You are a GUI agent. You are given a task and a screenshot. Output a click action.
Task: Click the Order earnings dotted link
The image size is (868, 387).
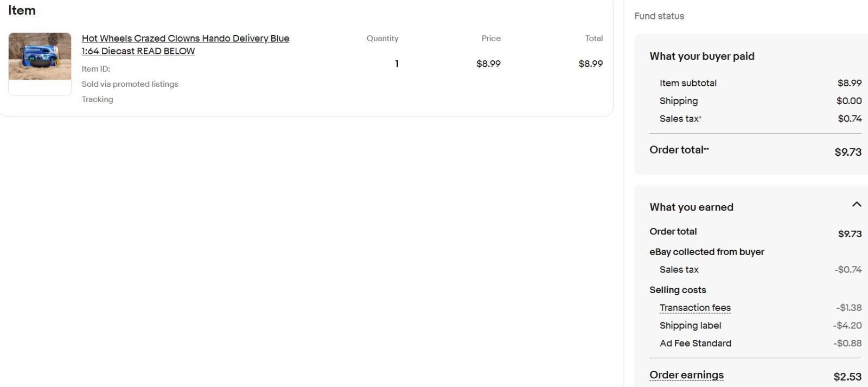pos(686,375)
